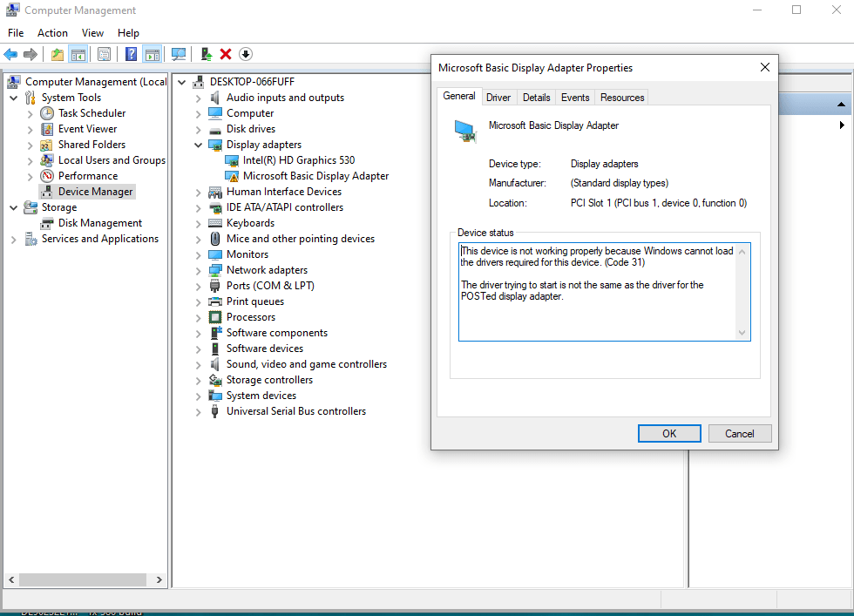Toggle Show/Hide Console Tree toolbar icon
This screenshot has height=616, width=854.
click(78, 54)
